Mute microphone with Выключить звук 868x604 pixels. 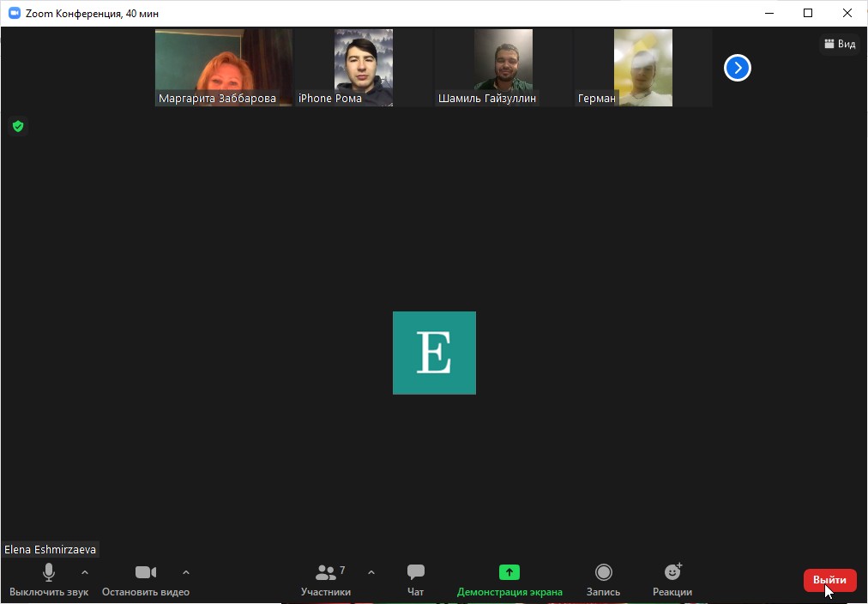tap(49, 579)
